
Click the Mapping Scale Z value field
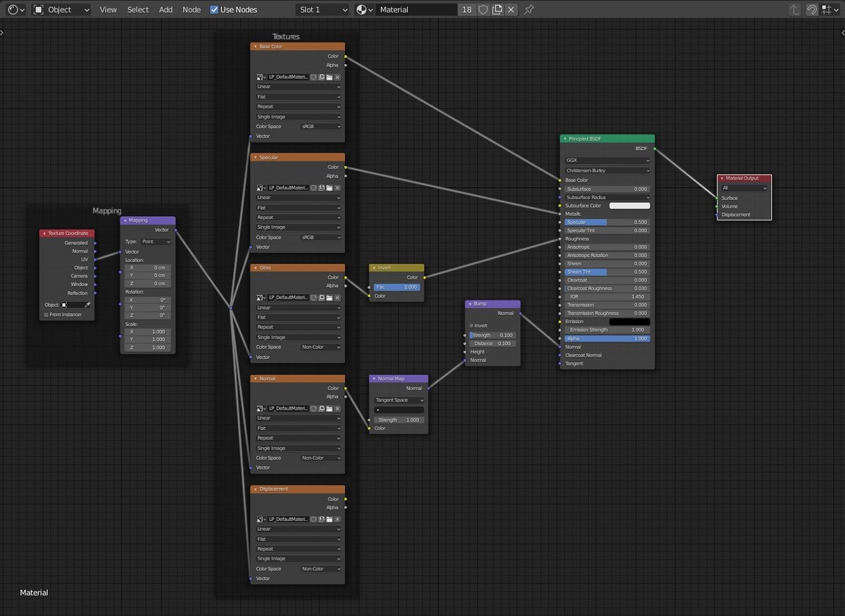(148, 348)
